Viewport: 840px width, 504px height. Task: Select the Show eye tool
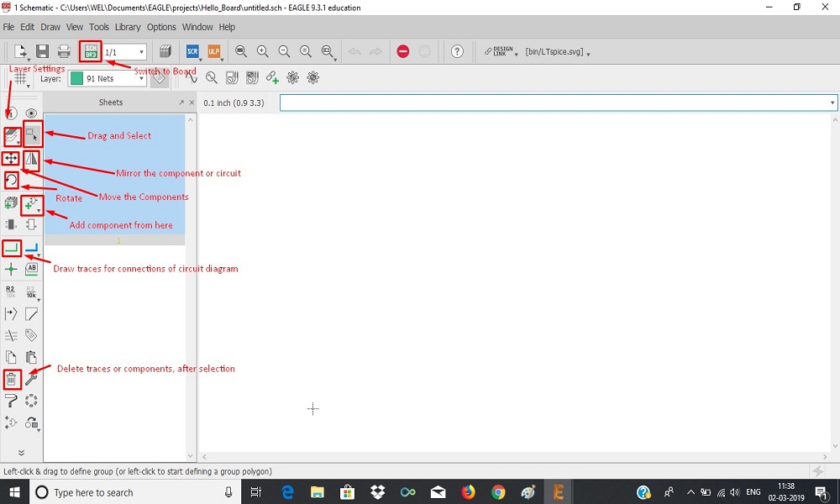31,113
